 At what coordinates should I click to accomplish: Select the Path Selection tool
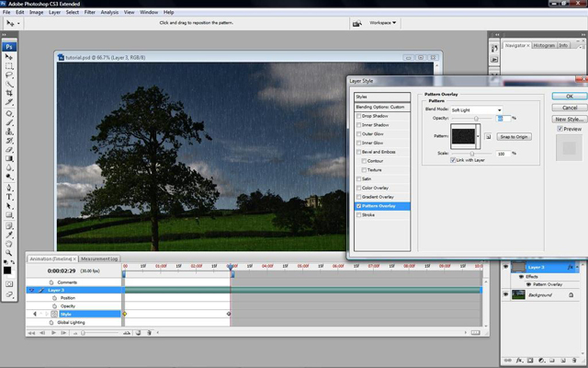[9, 206]
